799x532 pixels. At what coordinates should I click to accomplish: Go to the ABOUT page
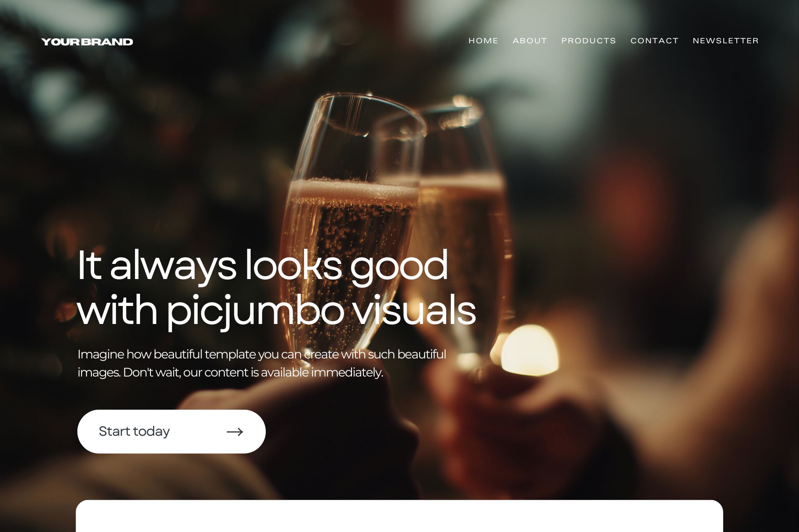(x=530, y=41)
